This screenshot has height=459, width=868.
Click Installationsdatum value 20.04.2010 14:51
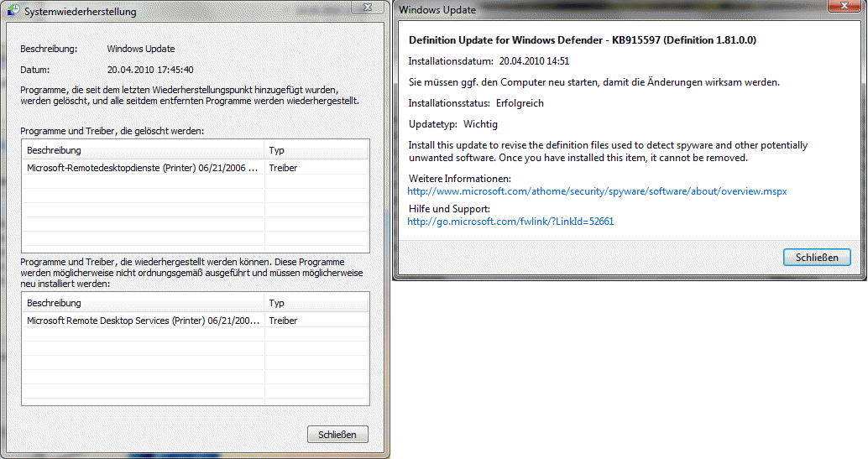(x=534, y=61)
